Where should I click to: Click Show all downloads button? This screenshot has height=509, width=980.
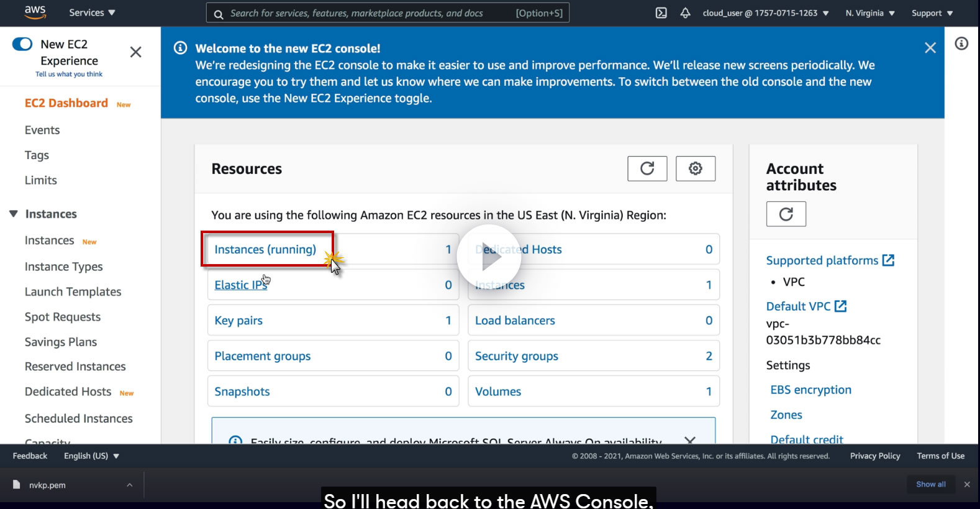click(x=931, y=484)
